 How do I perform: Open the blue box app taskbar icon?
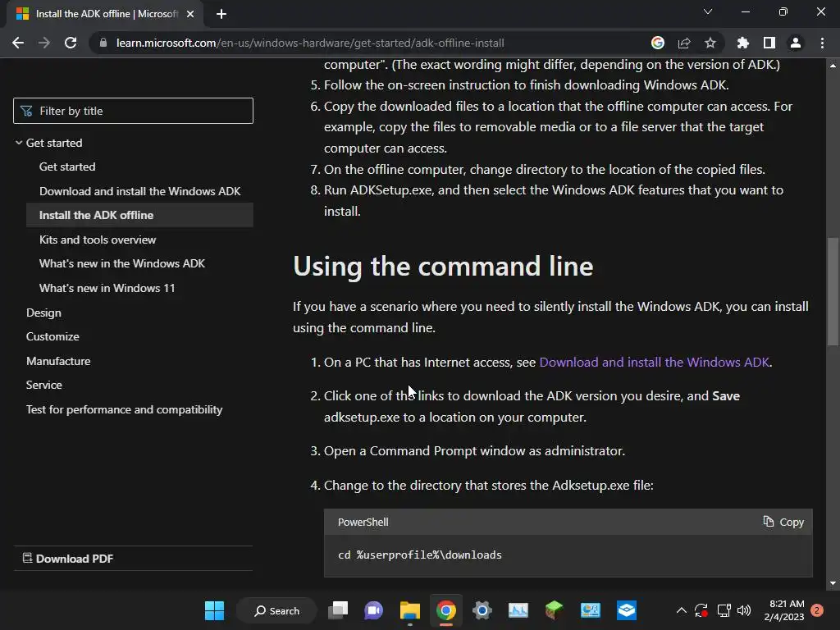point(626,610)
